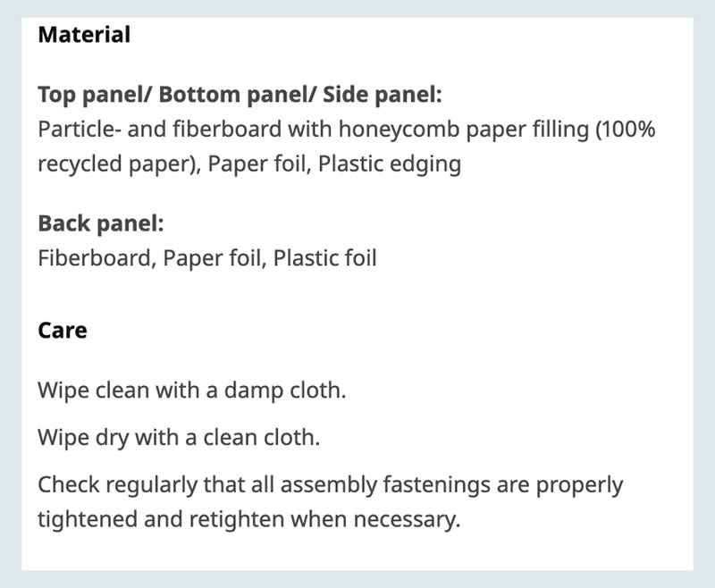Image resolution: width=715 pixels, height=588 pixels.
Task: Click 'Particle- and fiberboard with honeycomb' line
Action: click(347, 130)
